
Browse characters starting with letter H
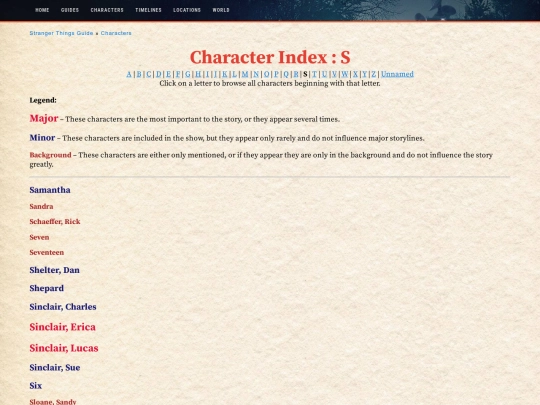click(198, 74)
